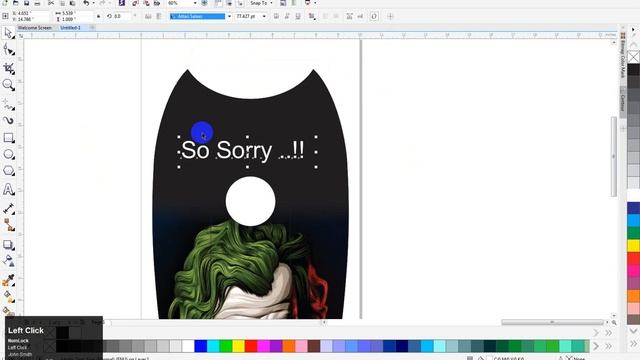Click the X position field
This screenshot has width=640, height=360.
29,13
